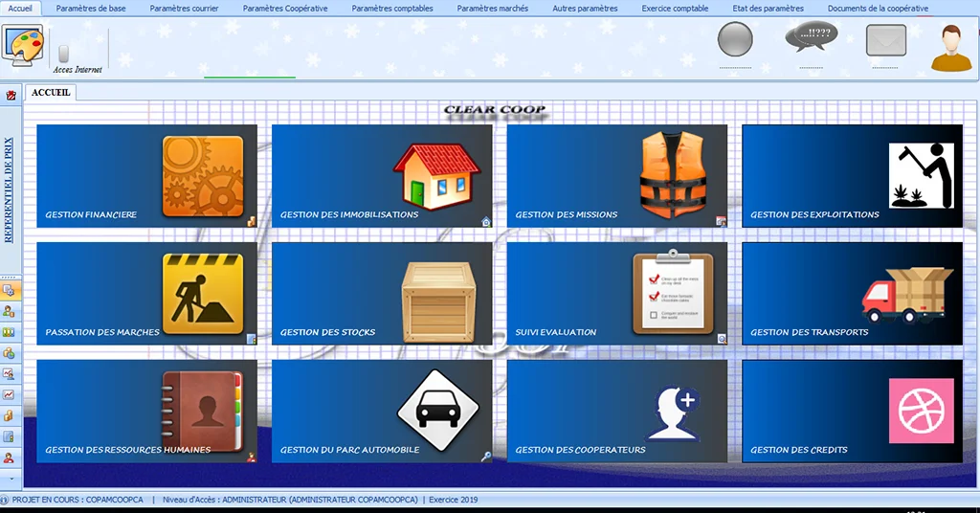The width and height of the screenshot is (980, 513).
Task: Open the speech bubble '...!!???' chat icon
Action: pos(812,38)
